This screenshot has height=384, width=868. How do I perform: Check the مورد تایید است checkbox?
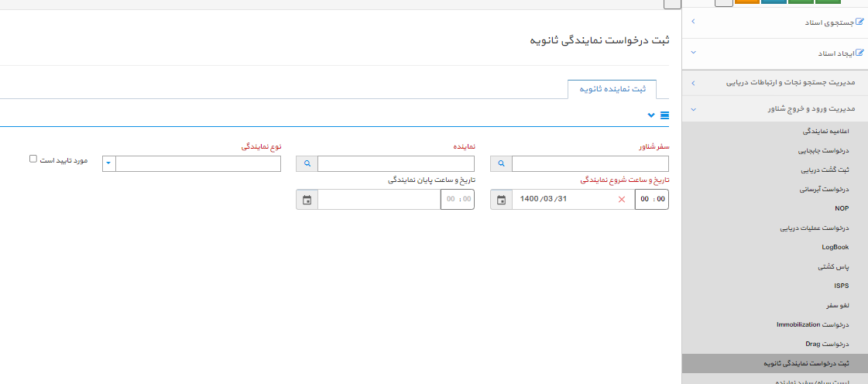click(x=33, y=159)
